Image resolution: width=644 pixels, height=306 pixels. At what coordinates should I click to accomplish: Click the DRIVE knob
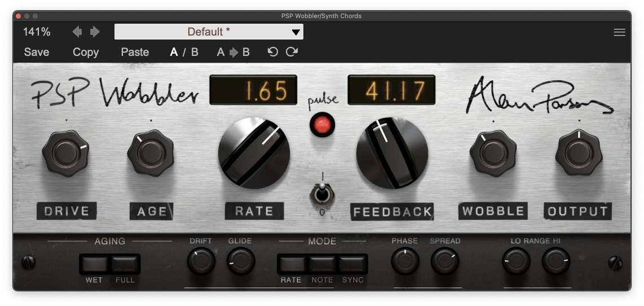pos(65,154)
